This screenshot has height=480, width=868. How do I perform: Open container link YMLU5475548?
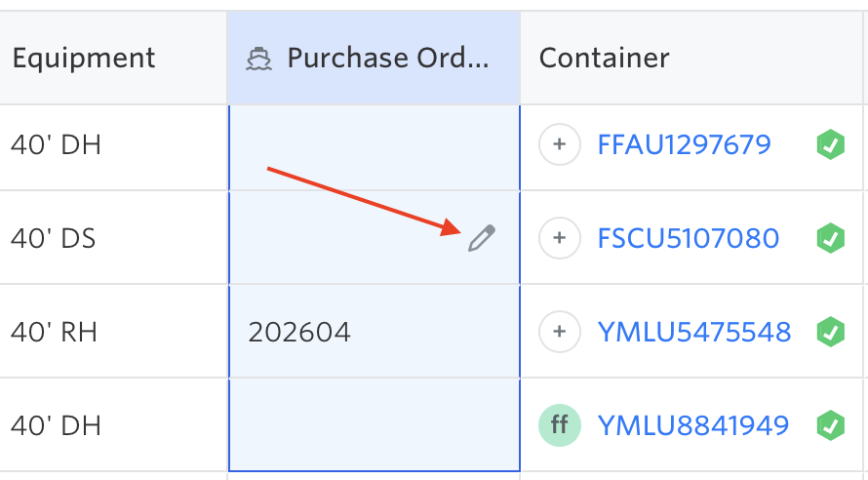point(693,332)
